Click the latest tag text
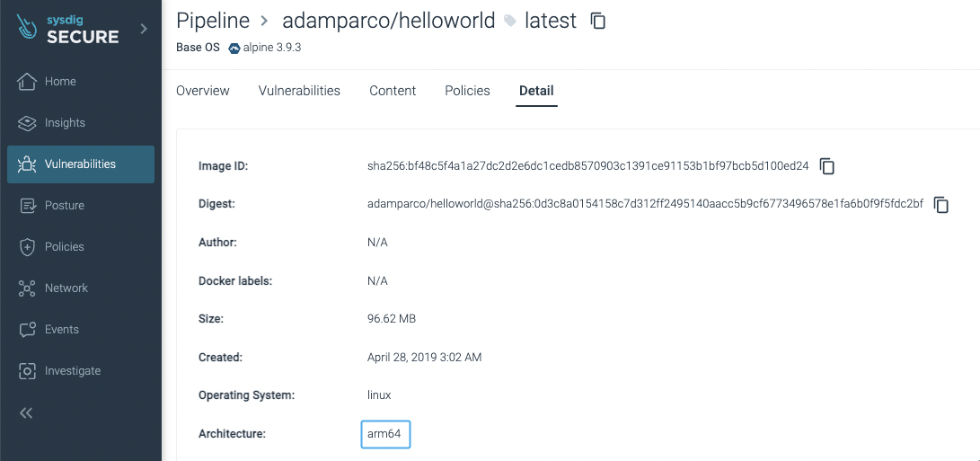980x461 pixels. tap(550, 21)
